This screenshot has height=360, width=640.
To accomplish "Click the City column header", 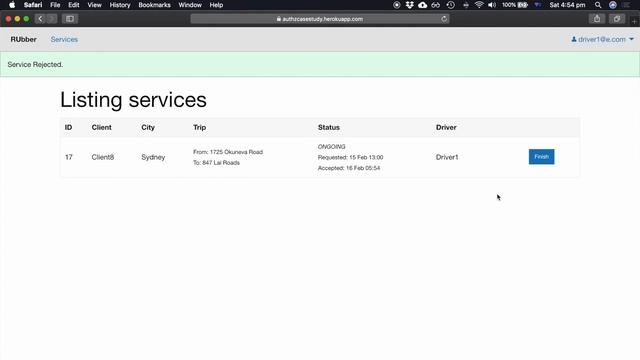I will [148, 127].
